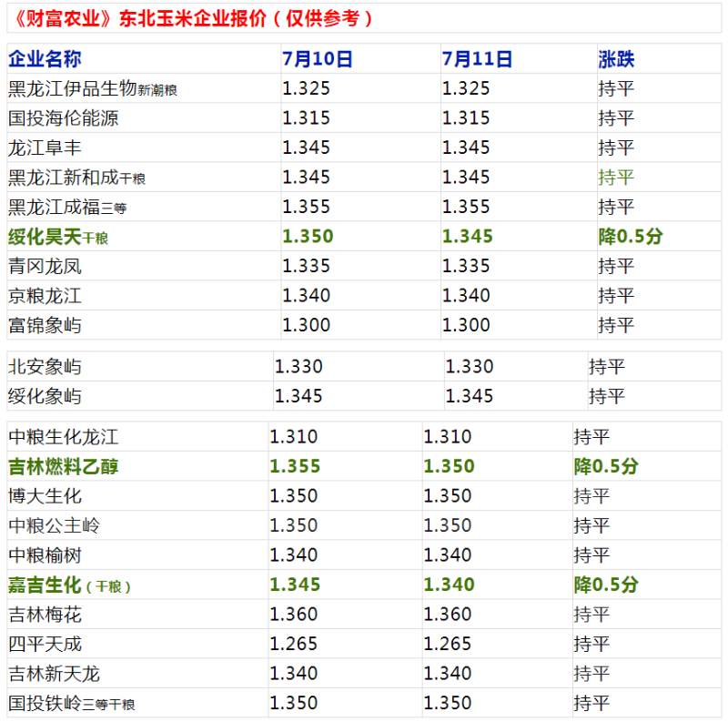The image size is (728, 722).
Task: Click the 中粮生化龙江 company cell
Action: click(x=63, y=437)
